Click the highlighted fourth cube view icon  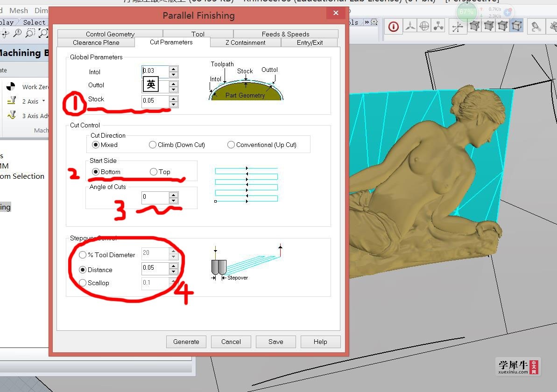[517, 26]
